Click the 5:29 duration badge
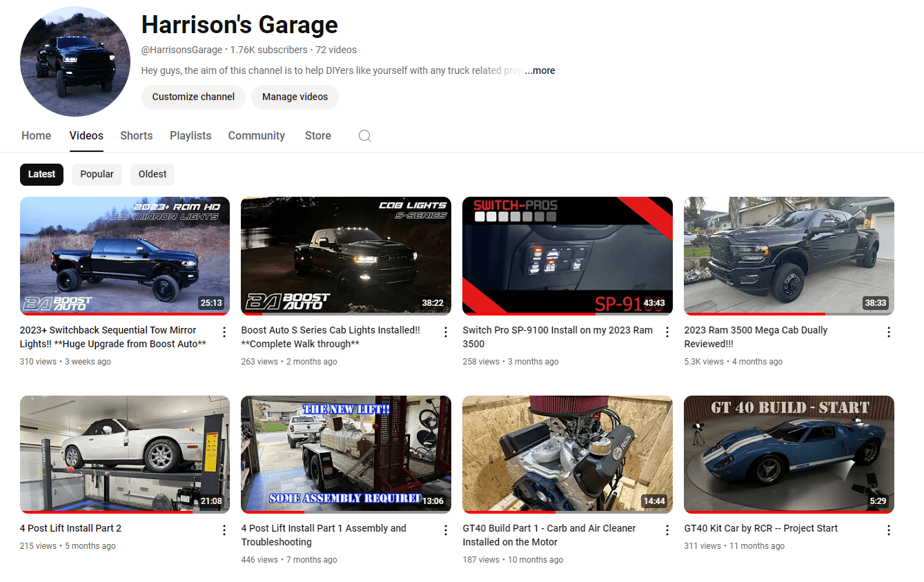This screenshot has height=582, width=924. [x=878, y=501]
